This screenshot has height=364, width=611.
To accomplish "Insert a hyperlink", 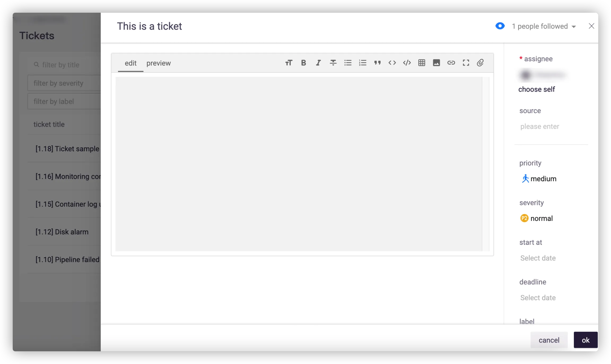I will point(451,63).
